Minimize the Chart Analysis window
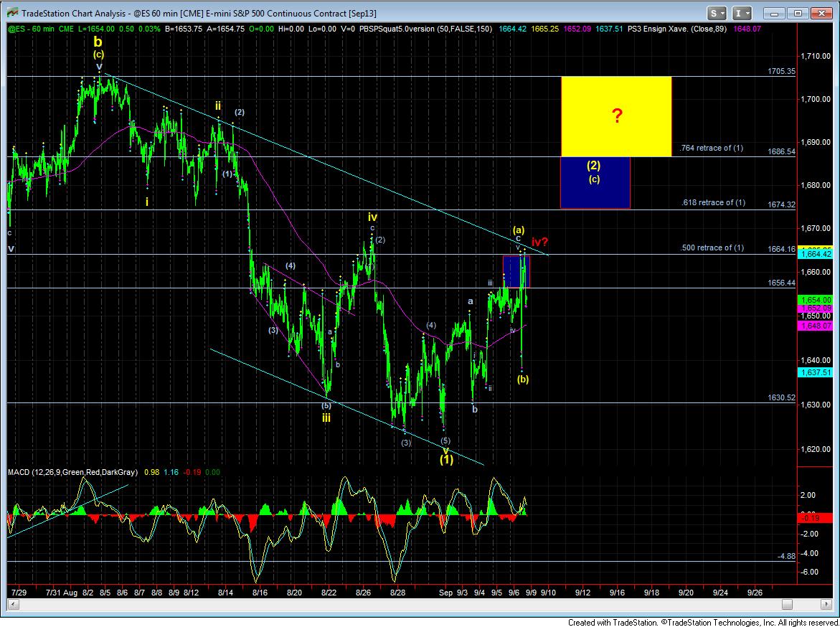Viewport: 840px width, 627px height. 775,13
